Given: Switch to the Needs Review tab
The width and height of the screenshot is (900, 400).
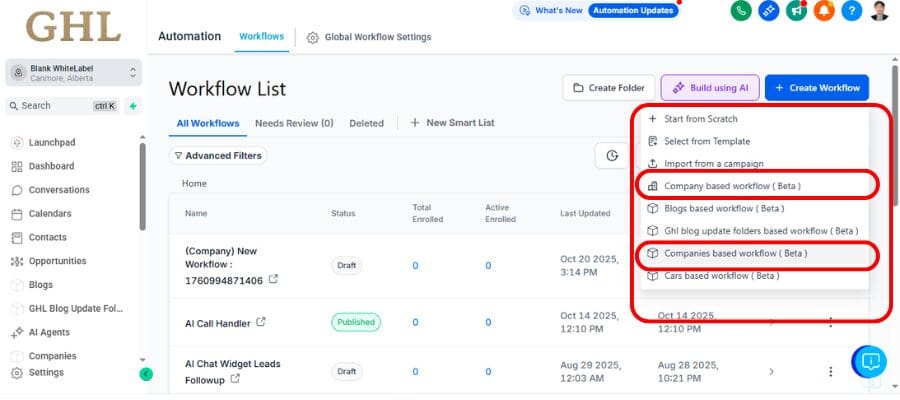Looking at the screenshot, I should [294, 123].
